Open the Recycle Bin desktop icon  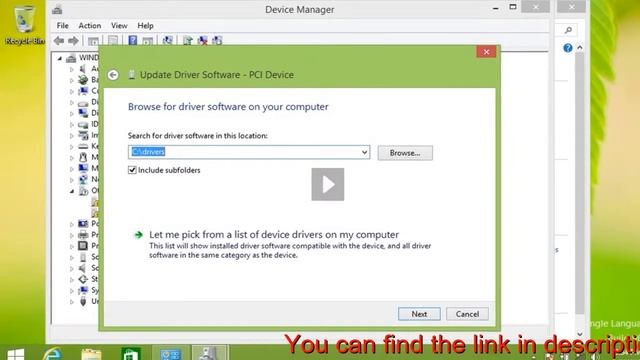(x=24, y=24)
